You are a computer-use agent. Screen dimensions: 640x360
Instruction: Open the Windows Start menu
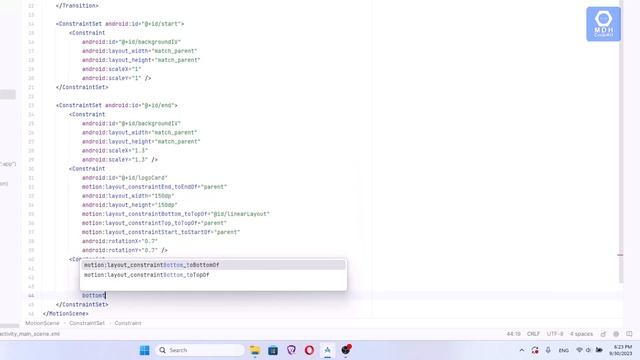coord(144,350)
